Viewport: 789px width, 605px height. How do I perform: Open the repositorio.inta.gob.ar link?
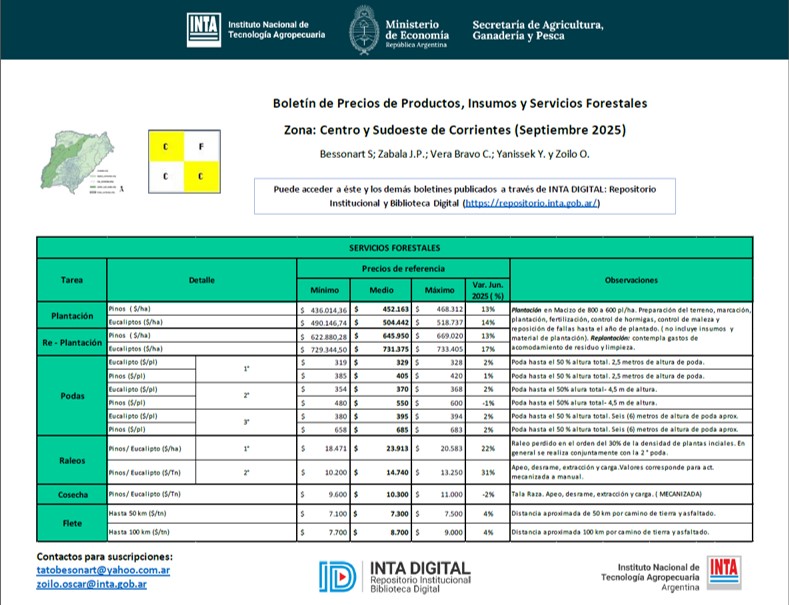coord(530,202)
